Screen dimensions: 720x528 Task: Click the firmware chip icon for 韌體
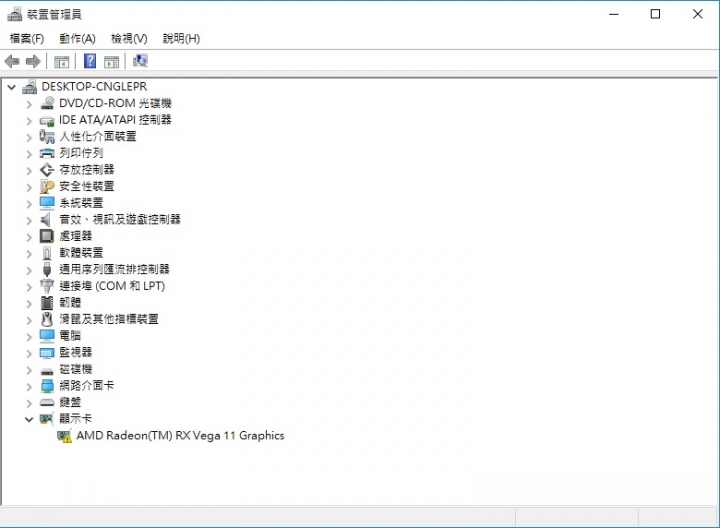tap(47, 303)
